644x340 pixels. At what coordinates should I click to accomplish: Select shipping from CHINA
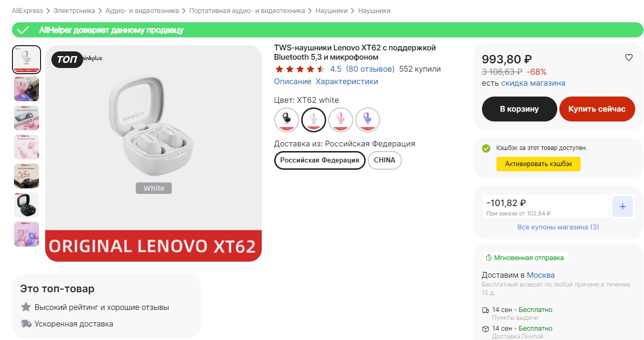(x=384, y=160)
